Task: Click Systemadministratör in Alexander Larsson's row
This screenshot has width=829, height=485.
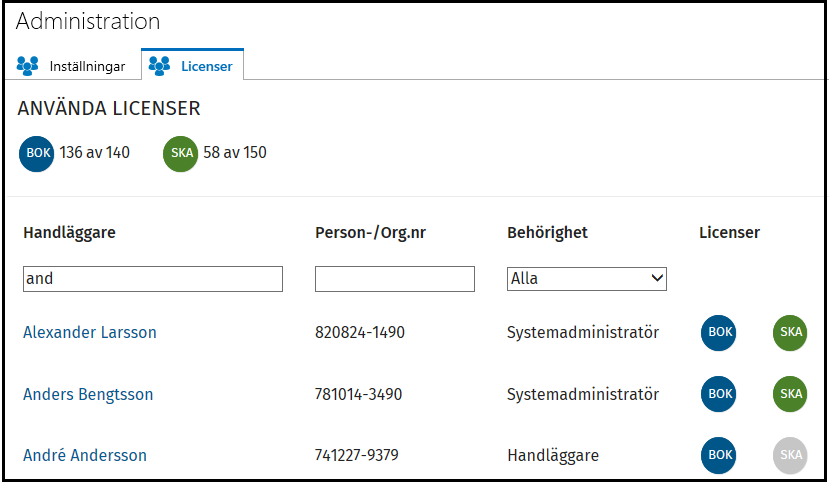Action: 583,333
